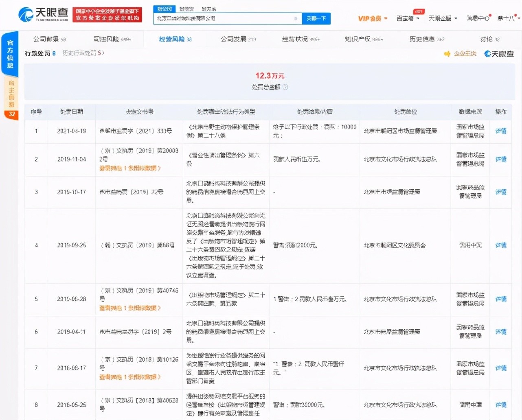
Task: Click the 天眼查 watermark logo at right
Action: (x=499, y=54)
